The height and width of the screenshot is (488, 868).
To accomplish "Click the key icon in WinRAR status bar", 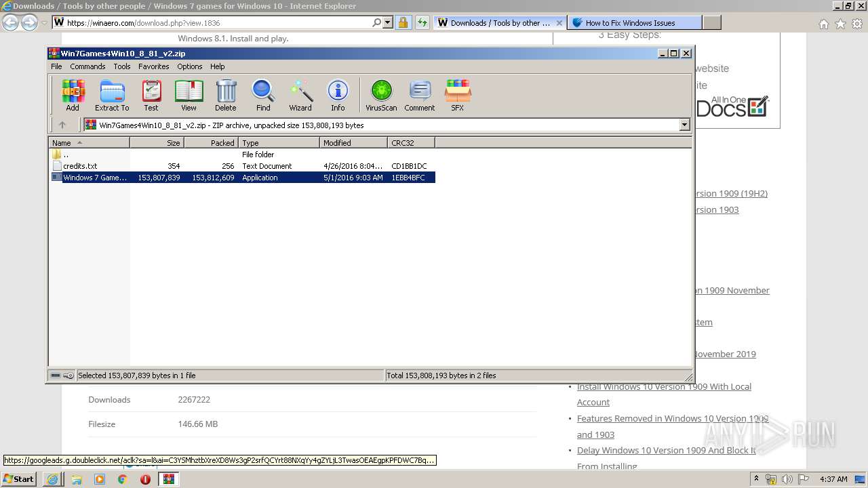I will pyautogui.click(x=68, y=375).
